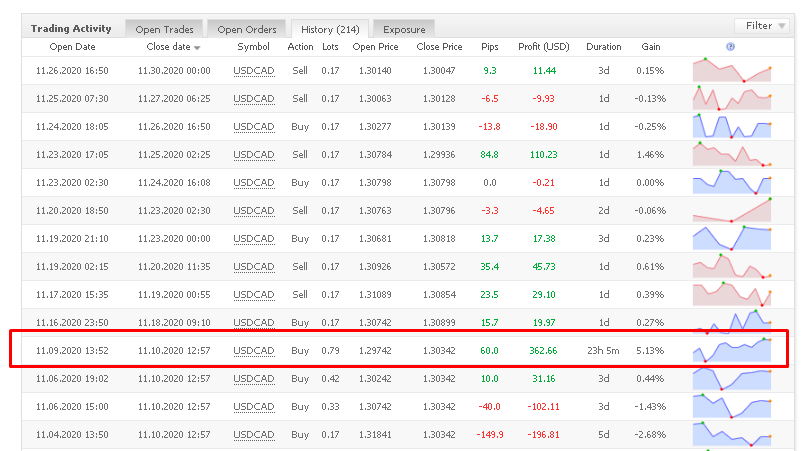Sort by Close date column arrow
805x451 pixels.
point(197,48)
